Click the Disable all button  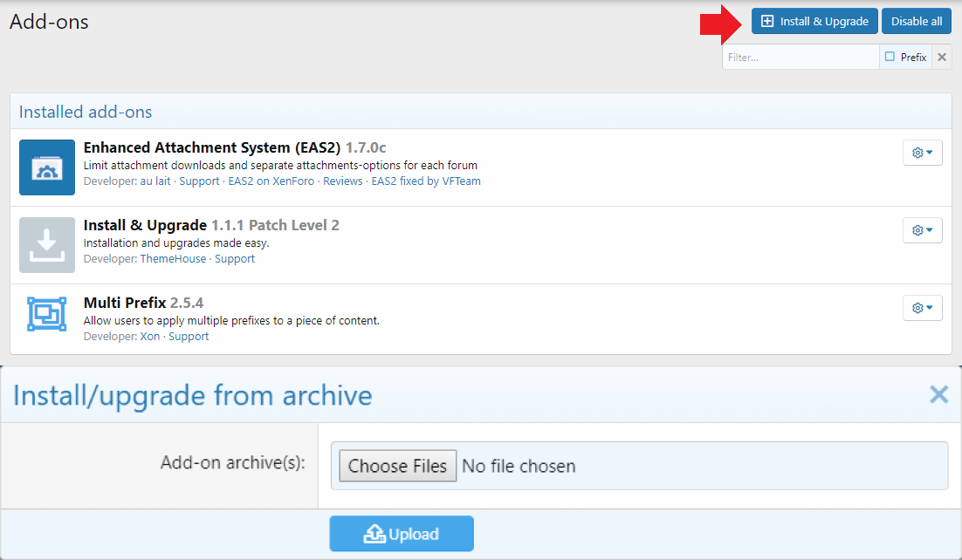pyautogui.click(x=916, y=21)
